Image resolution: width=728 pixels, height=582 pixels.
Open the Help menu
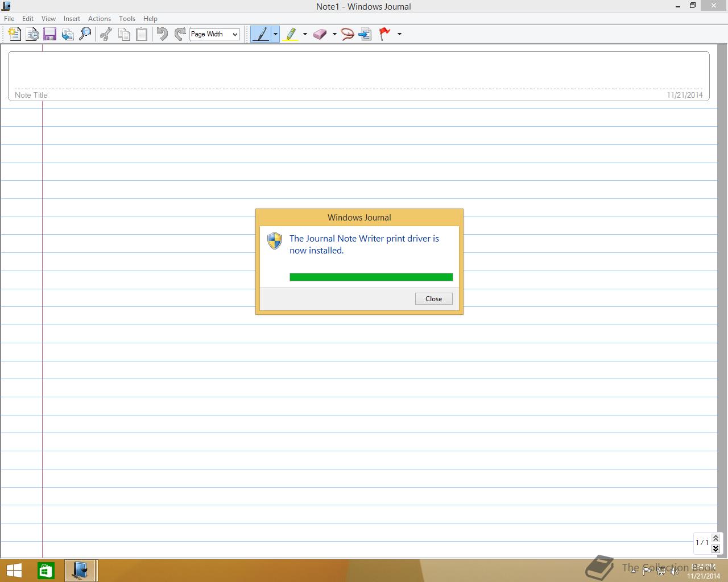click(150, 19)
